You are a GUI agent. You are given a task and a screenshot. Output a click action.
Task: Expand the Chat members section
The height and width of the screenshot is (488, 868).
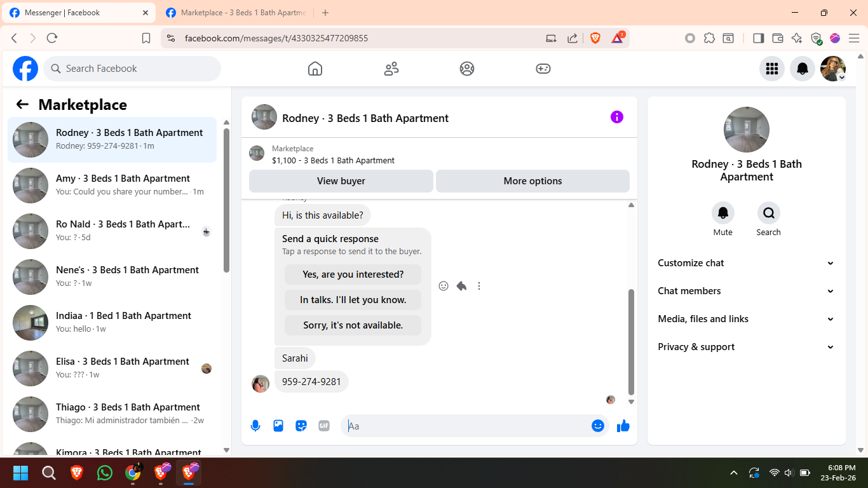tap(747, 291)
